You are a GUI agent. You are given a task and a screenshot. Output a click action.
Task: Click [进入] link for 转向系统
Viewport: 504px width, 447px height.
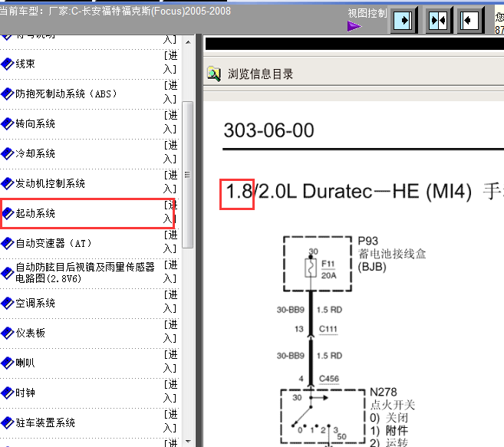pos(170,122)
